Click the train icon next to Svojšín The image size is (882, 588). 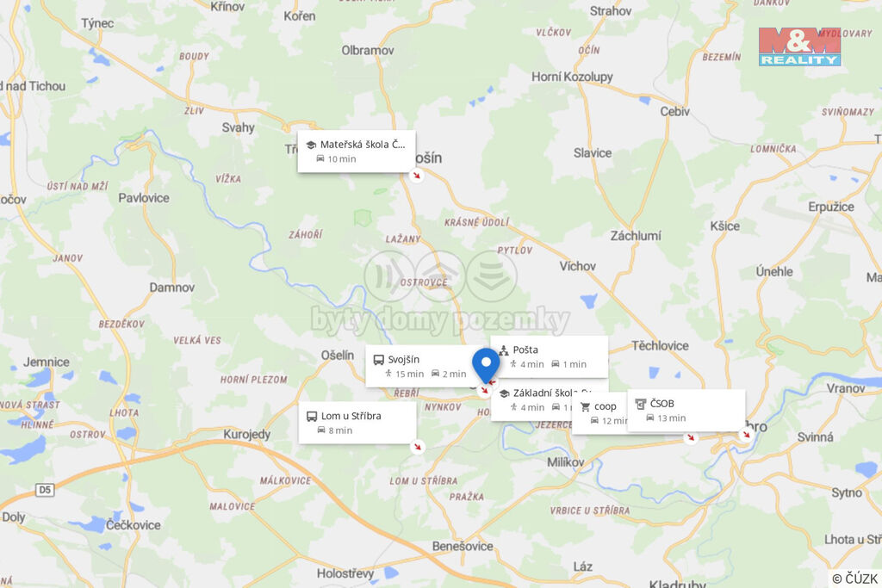(x=379, y=360)
